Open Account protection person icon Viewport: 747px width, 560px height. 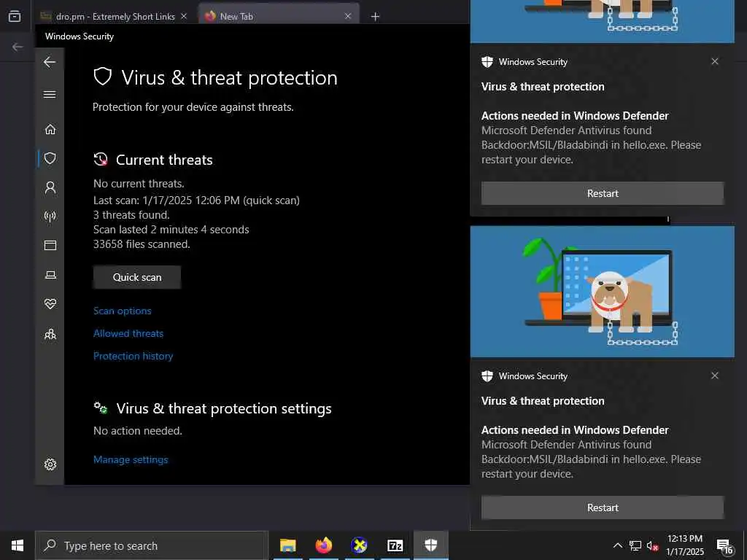tap(50, 187)
